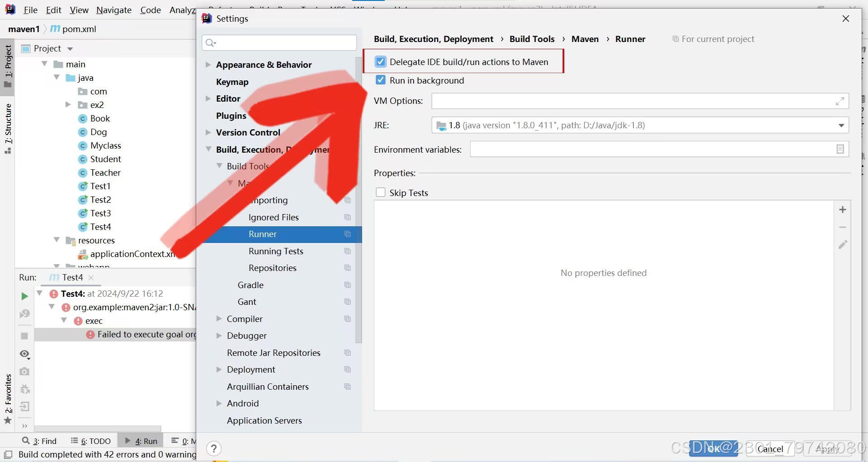Click project-level icon beside Gradle
The image size is (868, 462).
(348, 285)
